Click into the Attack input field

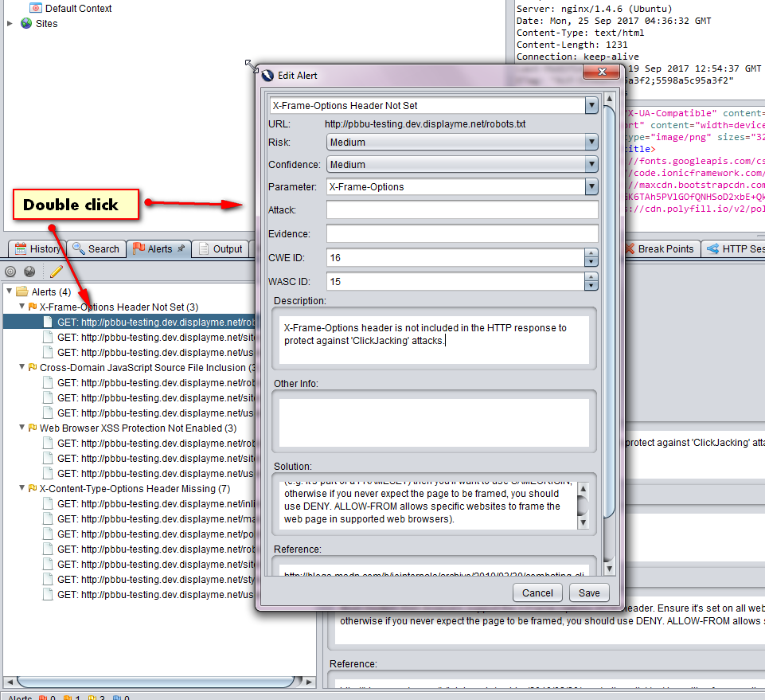coord(462,210)
